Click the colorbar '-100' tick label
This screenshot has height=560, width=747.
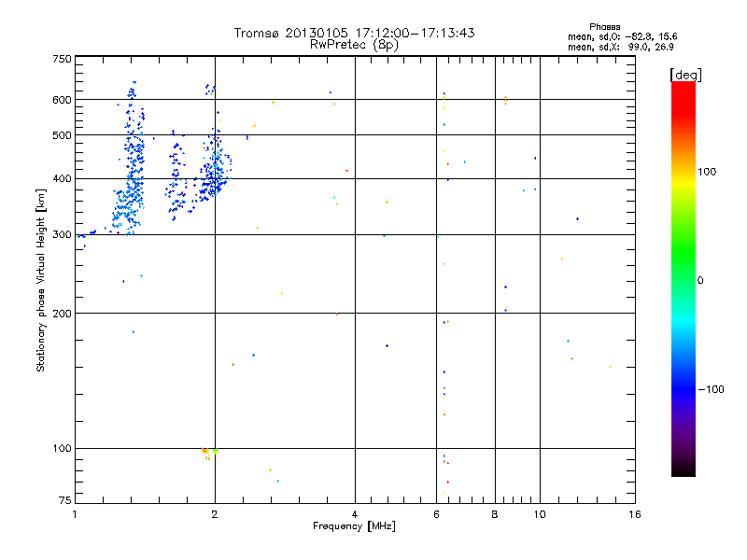coord(711,389)
